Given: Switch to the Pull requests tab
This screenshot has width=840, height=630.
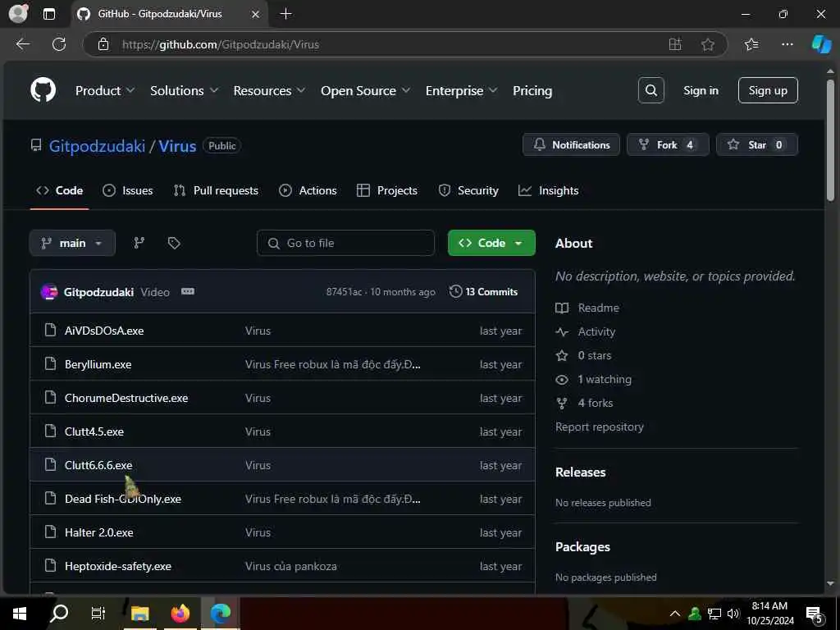Looking at the screenshot, I should click(x=217, y=190).
